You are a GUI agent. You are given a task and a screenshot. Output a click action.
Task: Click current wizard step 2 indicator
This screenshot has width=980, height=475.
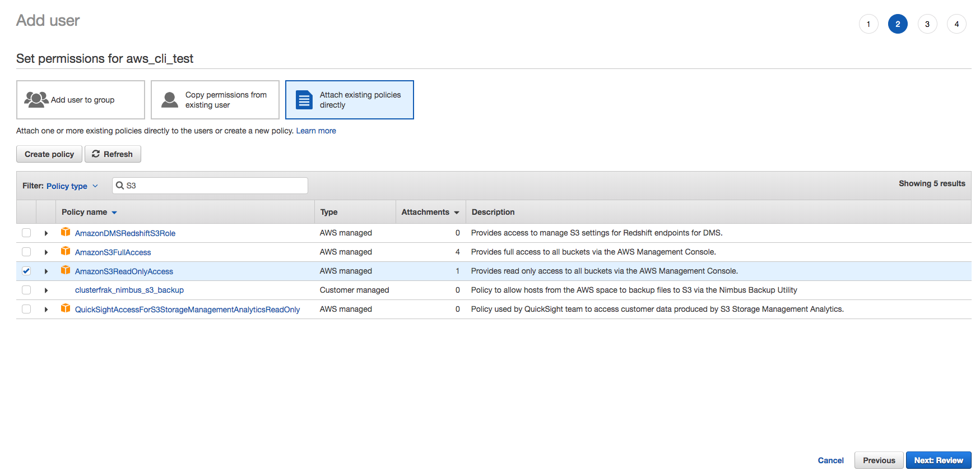pos(898,24)
